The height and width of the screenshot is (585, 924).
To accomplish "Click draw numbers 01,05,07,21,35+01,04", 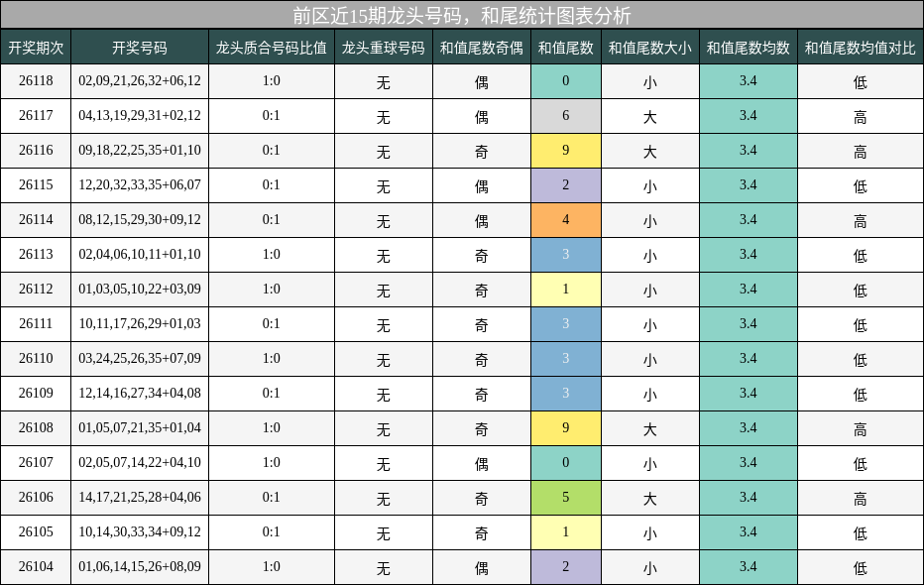I will click(x=140, y=427).
